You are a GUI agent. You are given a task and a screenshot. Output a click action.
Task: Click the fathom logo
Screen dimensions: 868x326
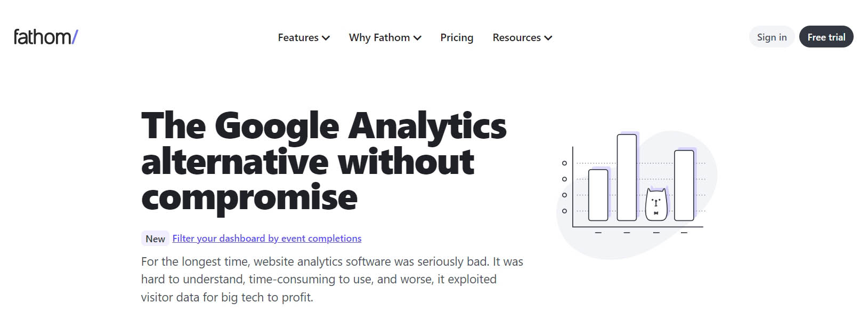tap(45, 36)
